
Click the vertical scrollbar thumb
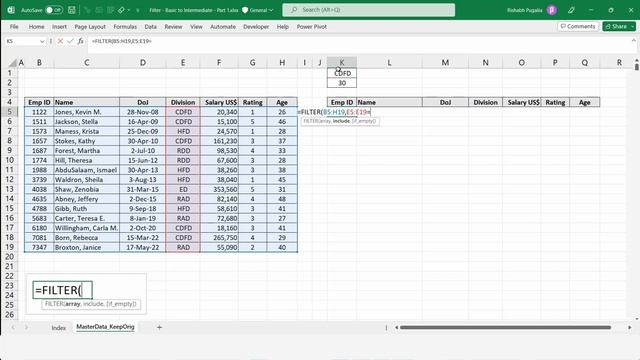tap(637, 67)
